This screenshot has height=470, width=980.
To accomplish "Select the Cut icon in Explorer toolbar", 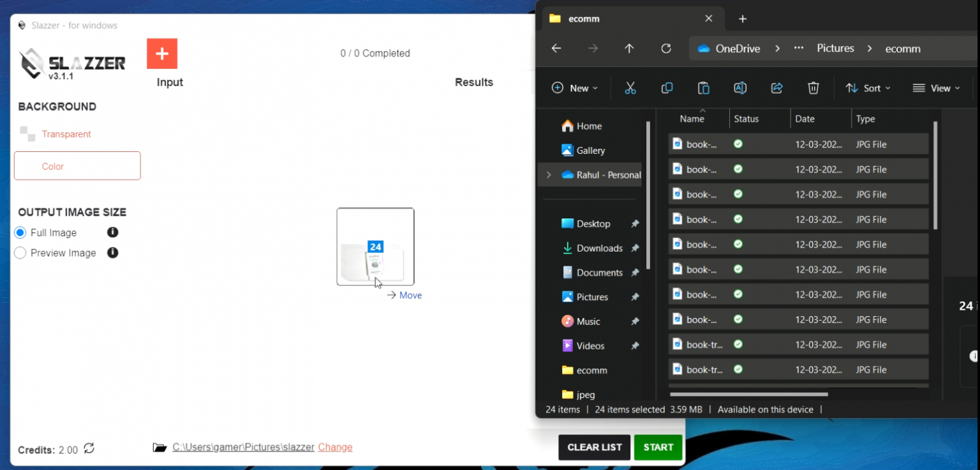I will pos(630,87).
